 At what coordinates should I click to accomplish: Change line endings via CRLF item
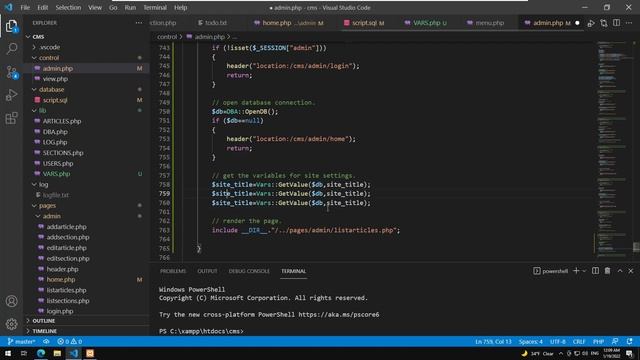click(579, 341)
